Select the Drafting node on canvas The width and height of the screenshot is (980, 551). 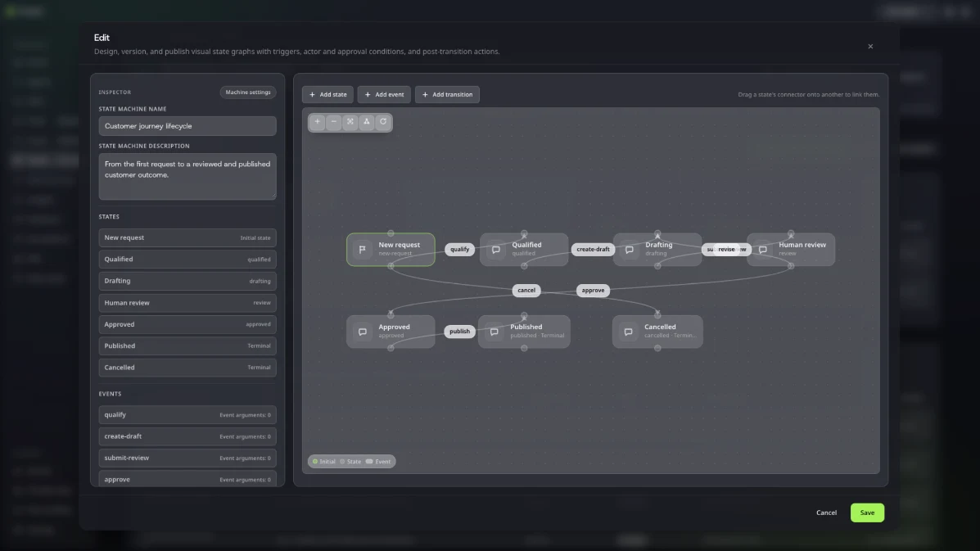(x=657, y=250)
